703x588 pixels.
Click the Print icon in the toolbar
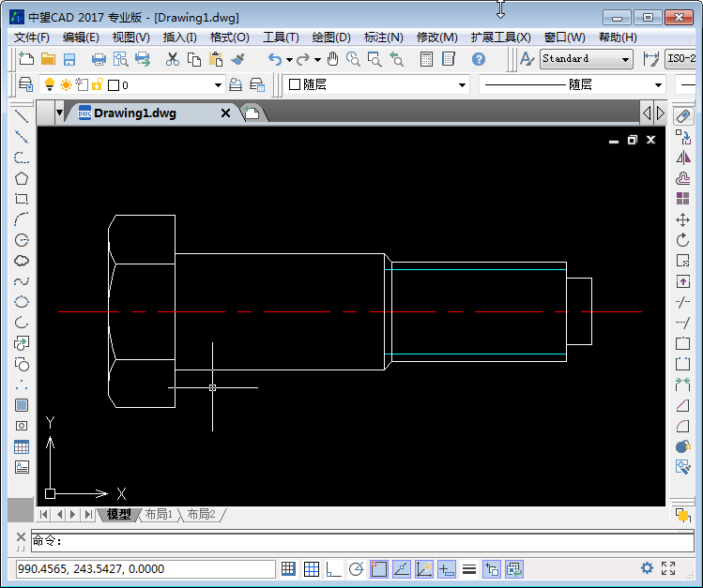(99, 59)
